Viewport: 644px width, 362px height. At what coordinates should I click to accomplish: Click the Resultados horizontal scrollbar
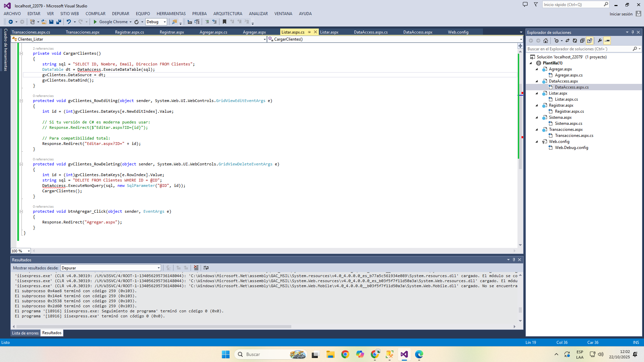click(x=154, y=326)
